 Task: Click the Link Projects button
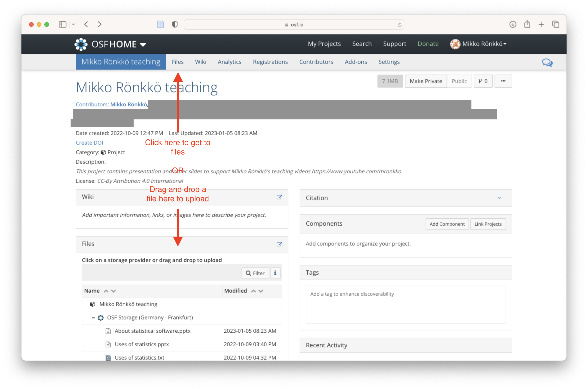(488, 224)
